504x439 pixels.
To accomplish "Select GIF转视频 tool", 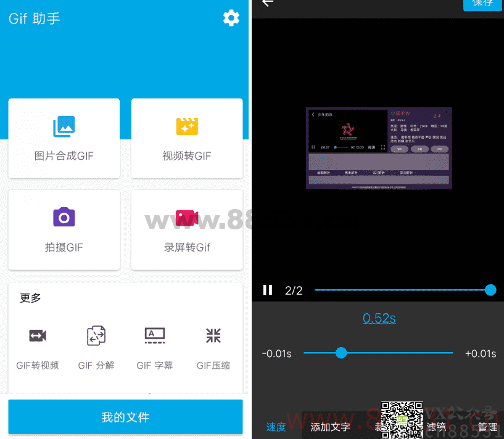I will [38, 349].
